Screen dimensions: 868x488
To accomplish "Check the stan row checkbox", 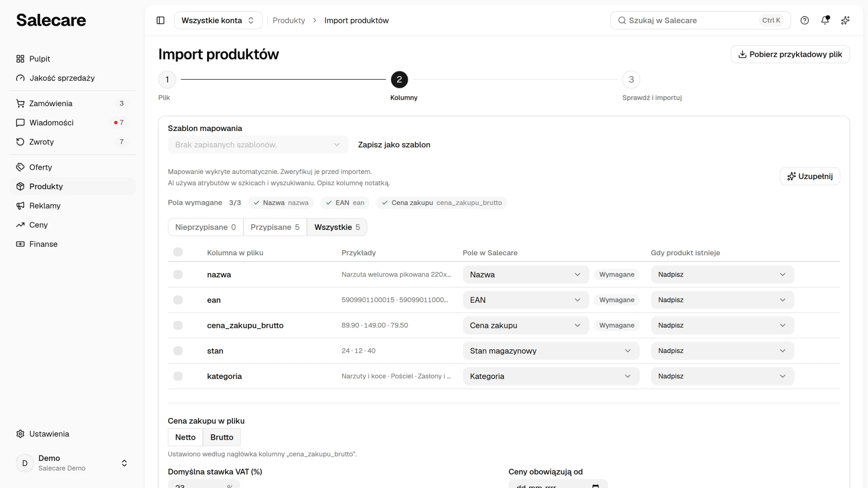I will point(178,351).
